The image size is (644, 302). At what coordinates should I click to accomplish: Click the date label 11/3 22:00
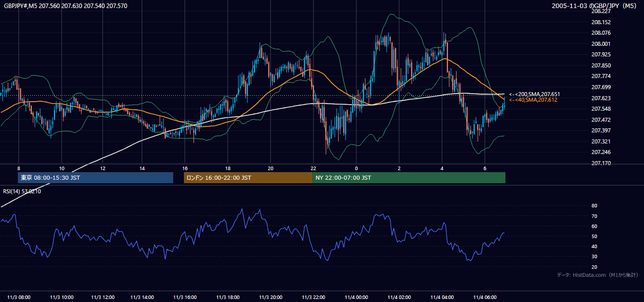(313, 297)
